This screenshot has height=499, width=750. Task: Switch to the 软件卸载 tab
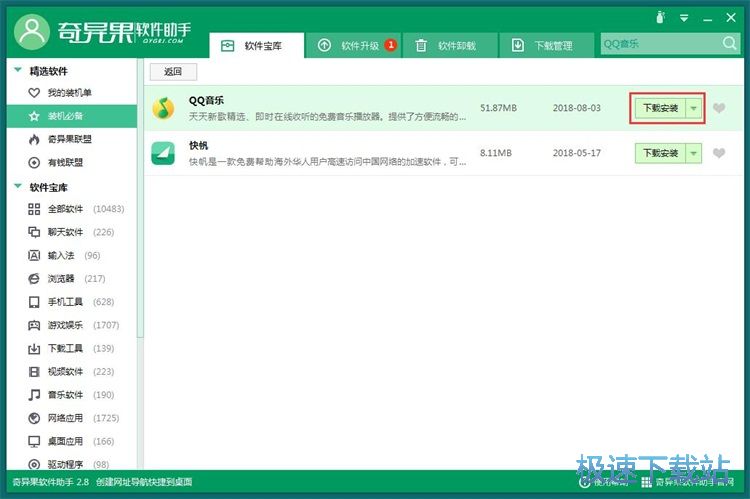click(x=450, y=46)
